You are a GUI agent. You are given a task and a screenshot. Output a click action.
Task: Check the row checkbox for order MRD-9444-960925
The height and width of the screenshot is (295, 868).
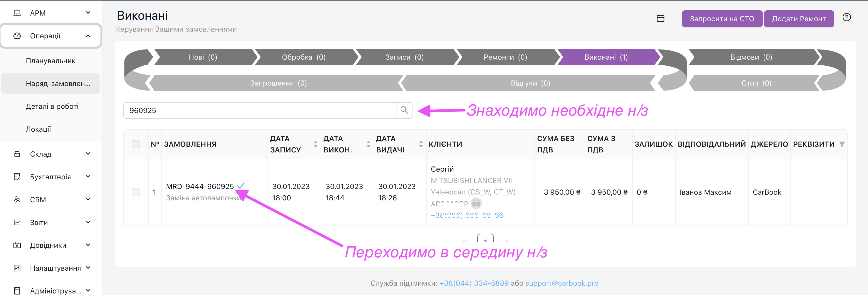(x=136, y=192)
